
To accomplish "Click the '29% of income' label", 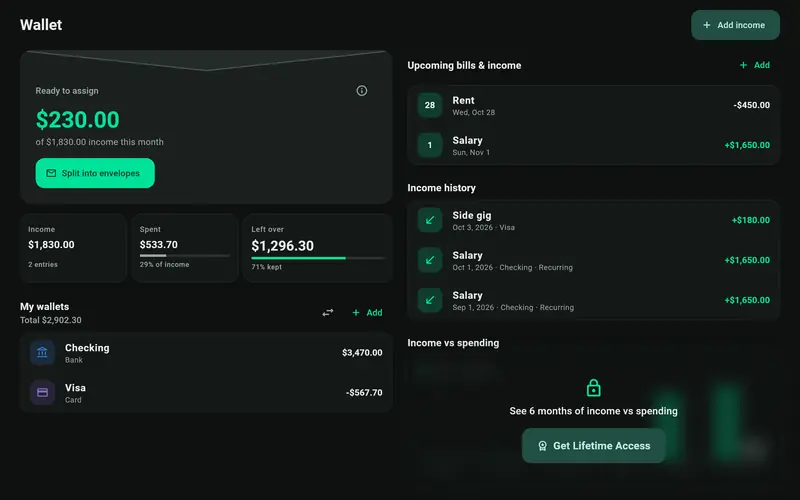I will click(x=164, y=264).
